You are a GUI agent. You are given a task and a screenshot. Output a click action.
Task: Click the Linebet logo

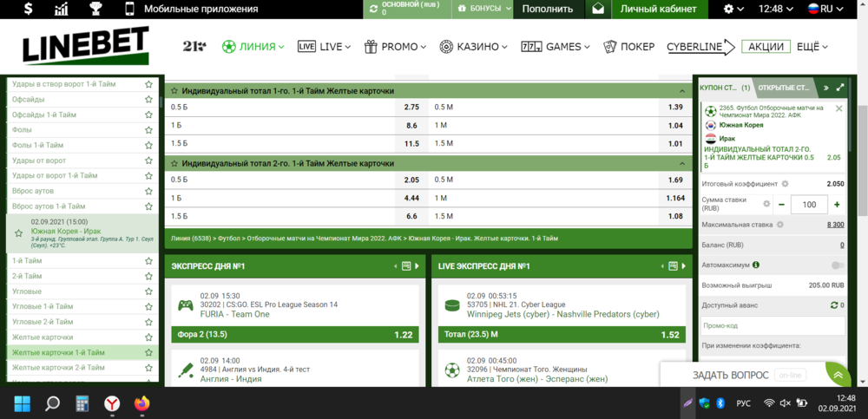click(x=86, y=46)
